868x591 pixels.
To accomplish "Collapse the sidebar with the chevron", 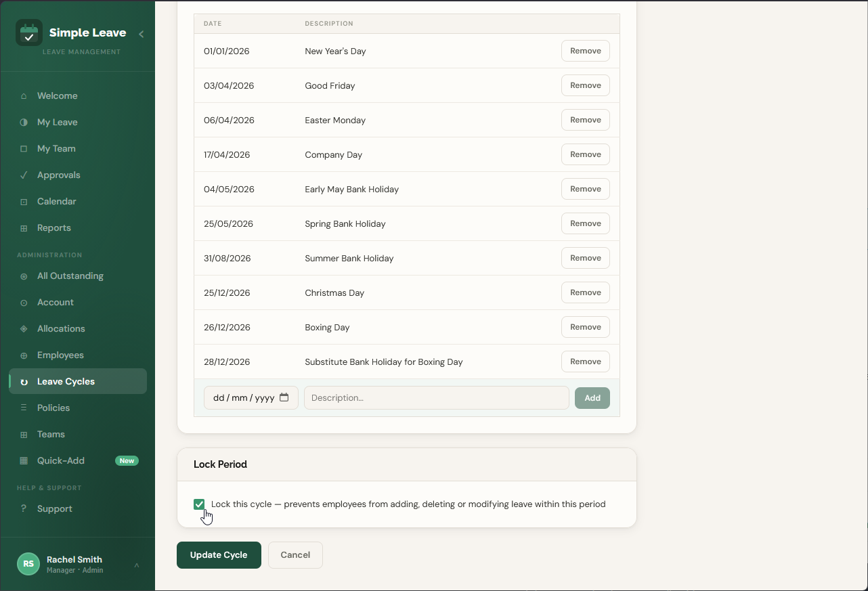I will click(141, 34).
